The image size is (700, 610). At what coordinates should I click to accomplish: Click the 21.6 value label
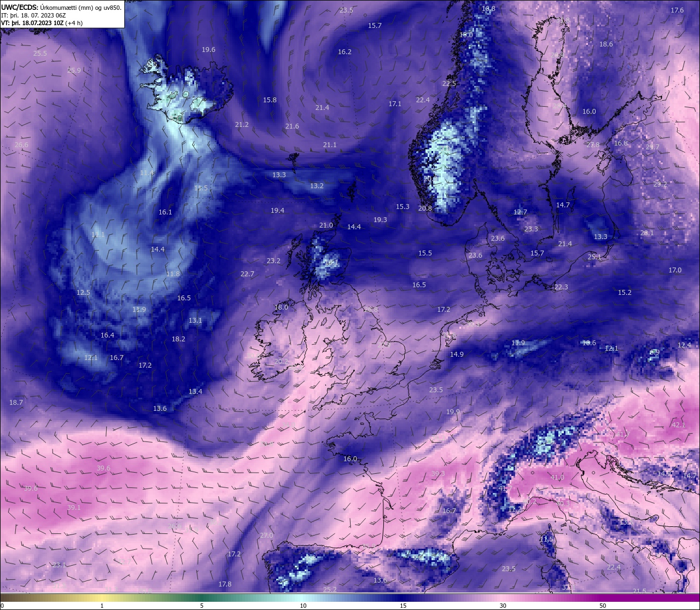click(292, 126)
